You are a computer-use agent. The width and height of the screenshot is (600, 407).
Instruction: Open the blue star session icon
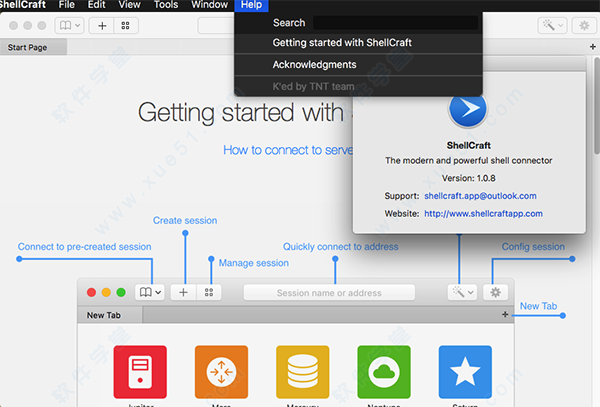[465, 372]
